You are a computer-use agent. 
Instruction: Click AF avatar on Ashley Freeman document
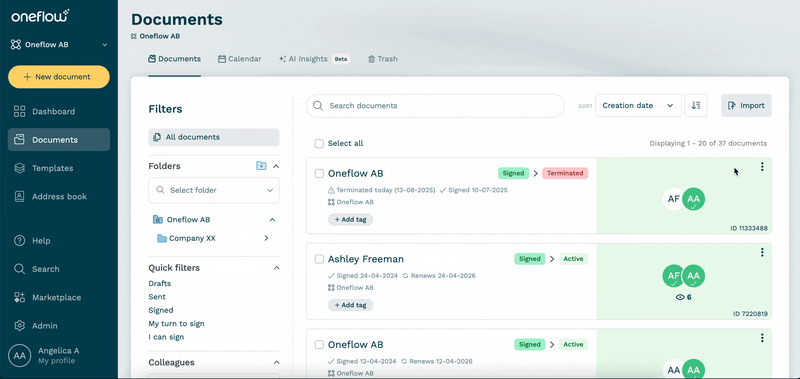(x=673, y=275)
